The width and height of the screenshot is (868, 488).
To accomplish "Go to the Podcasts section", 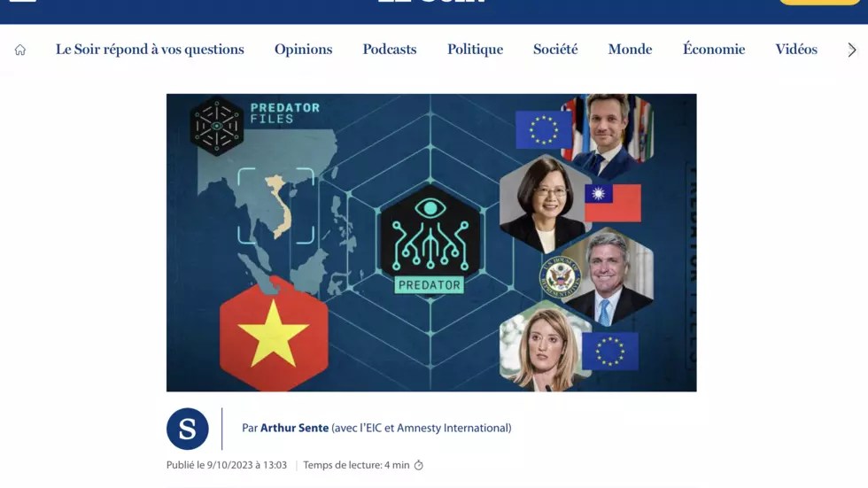I will [x=390, y=50].
